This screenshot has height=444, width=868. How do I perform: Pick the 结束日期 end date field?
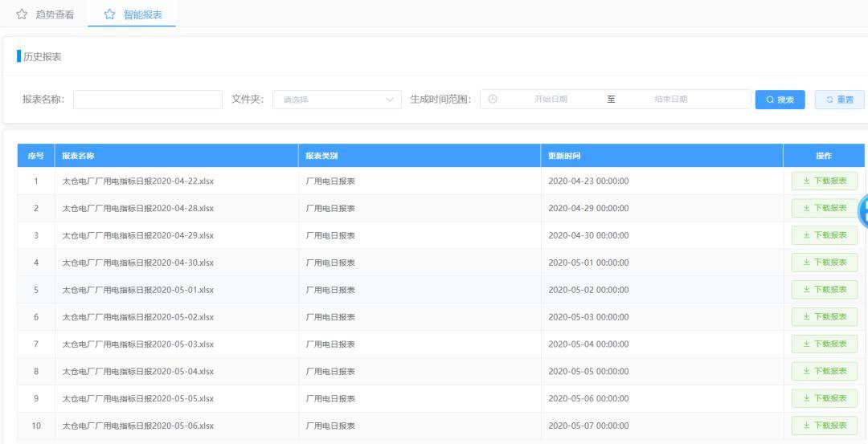tap(670, 100)
